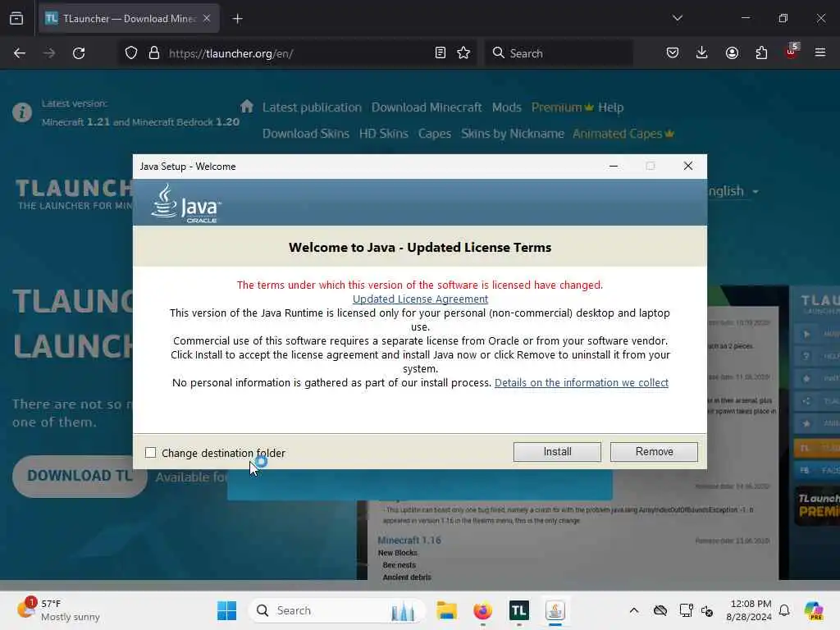Expand the list all tabs chevron
The width and height of the screenshot is (840, 630).
[677, 18]
